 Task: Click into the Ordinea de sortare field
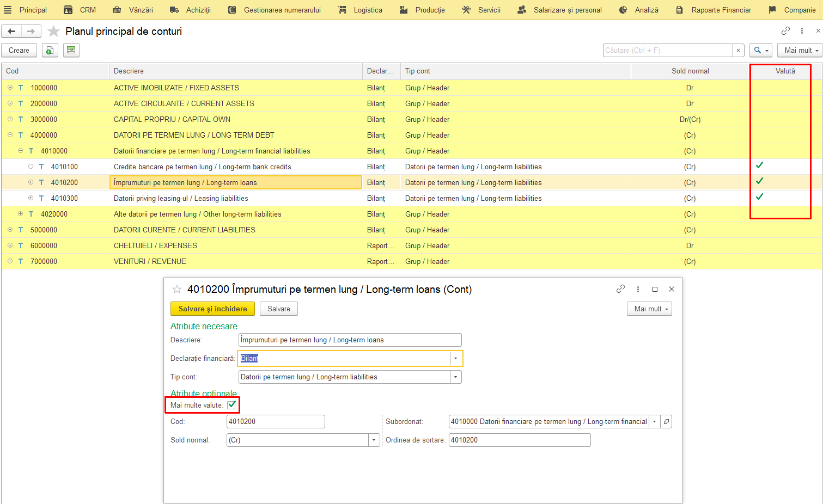(x=520, y=440)
